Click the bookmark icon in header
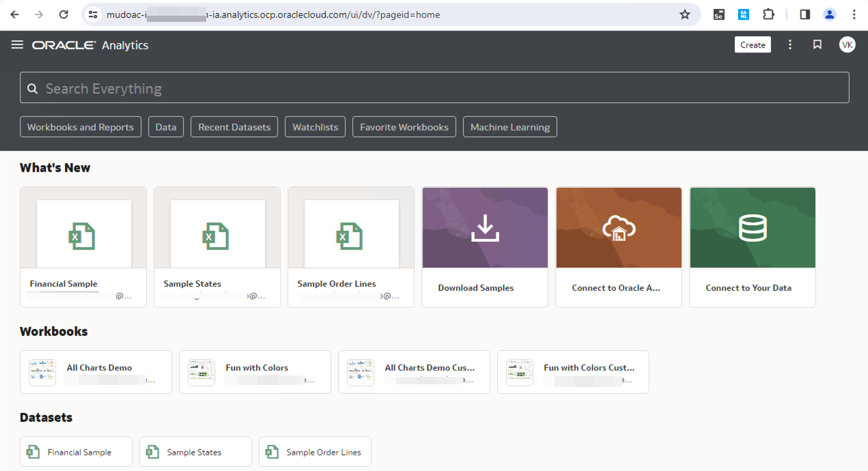Screen dimensions: 868x471 click(817, 44)
